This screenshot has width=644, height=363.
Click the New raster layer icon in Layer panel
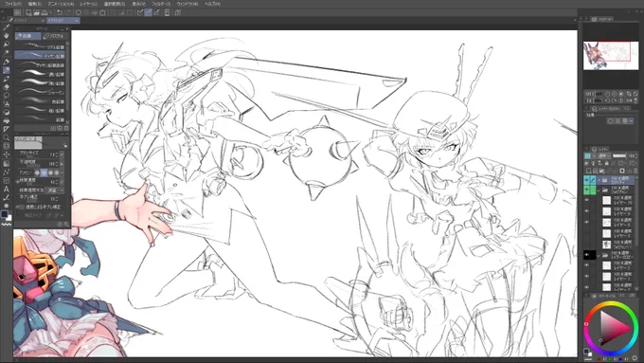pyautogui.click(x=588, y=171)
